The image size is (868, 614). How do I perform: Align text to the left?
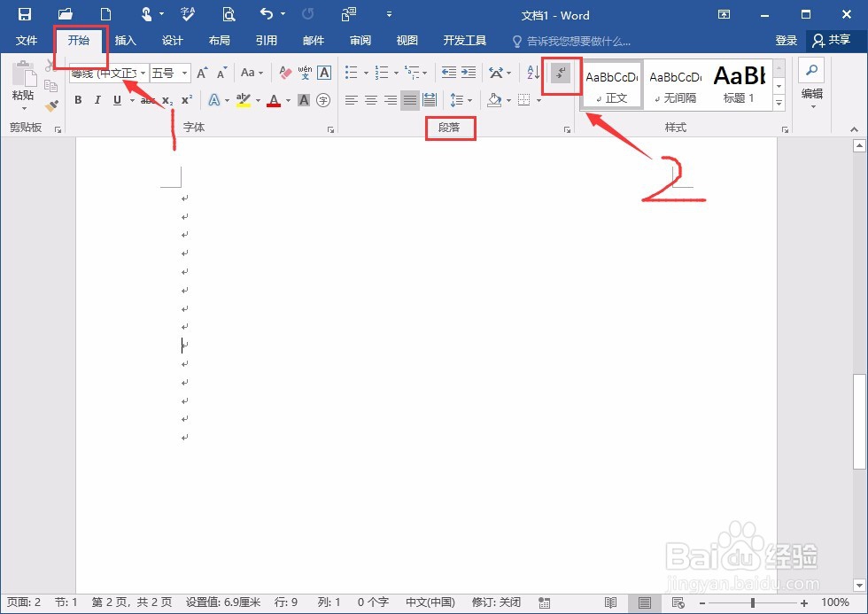click(x=351, y=100)
